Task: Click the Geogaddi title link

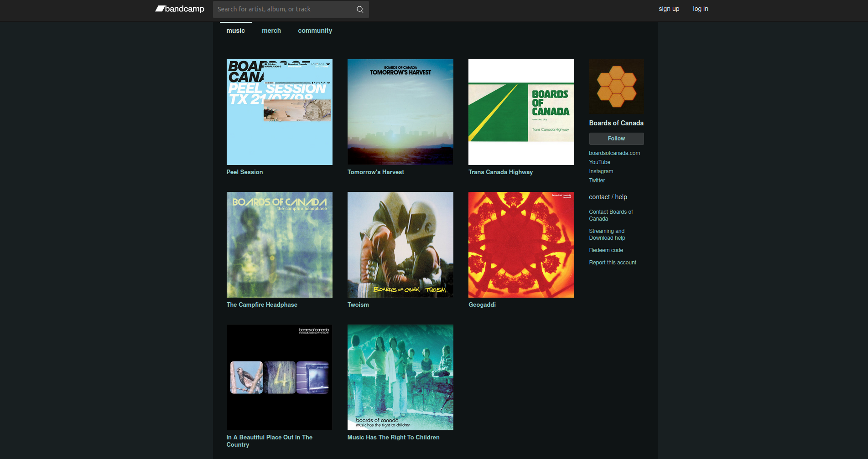Action: click(x=482, y=304)
